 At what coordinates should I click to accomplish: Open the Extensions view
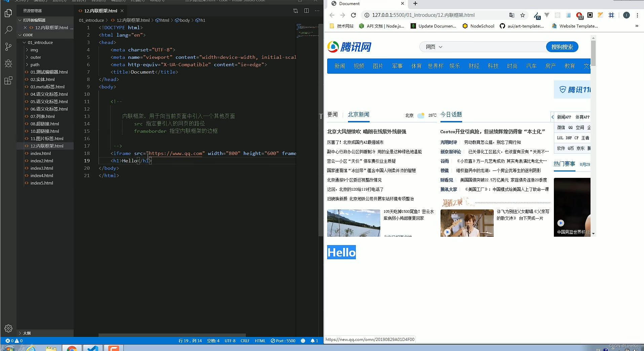pos(8,80)
